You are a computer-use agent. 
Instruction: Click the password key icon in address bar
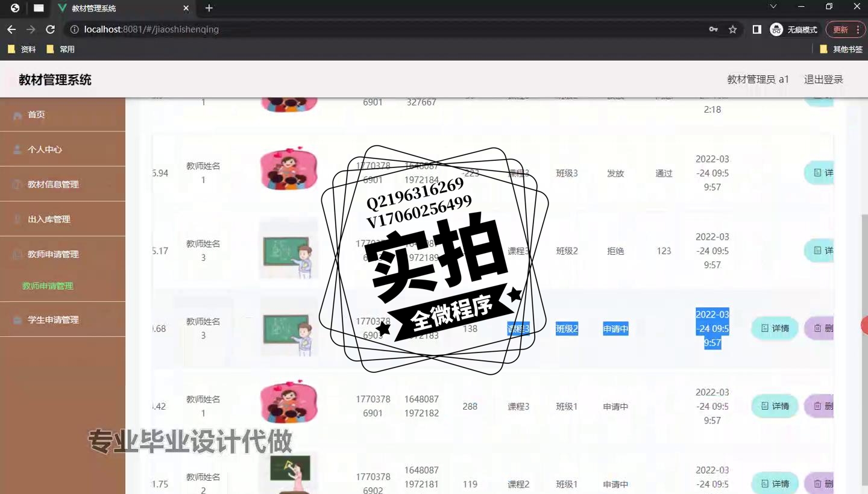(x=714, y=30)
